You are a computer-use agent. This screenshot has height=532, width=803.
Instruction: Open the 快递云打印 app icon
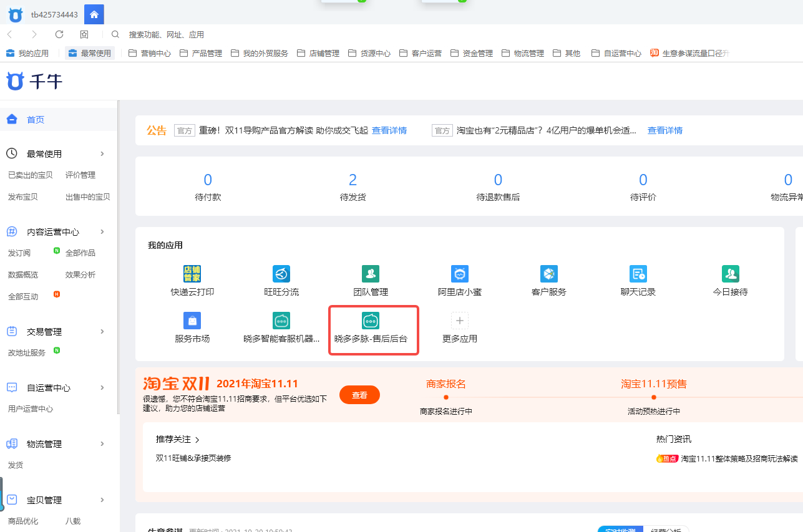point(192,274)
